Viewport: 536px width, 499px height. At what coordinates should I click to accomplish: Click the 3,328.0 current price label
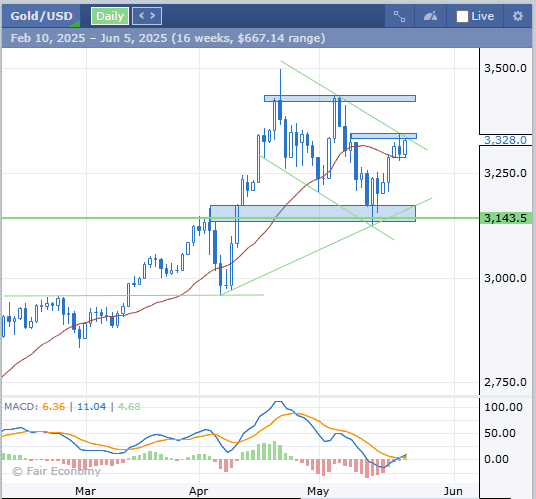505,140
